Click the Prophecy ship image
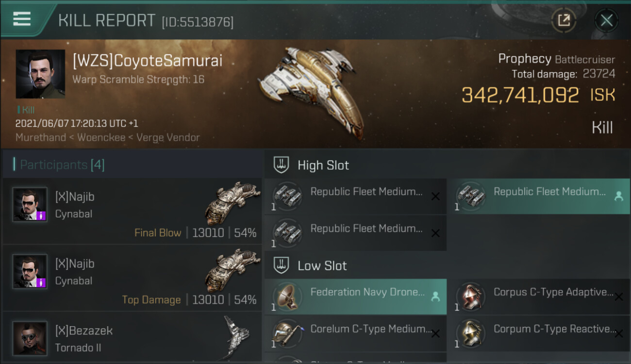This screenshot has height=364, width=631. (312, 91)
